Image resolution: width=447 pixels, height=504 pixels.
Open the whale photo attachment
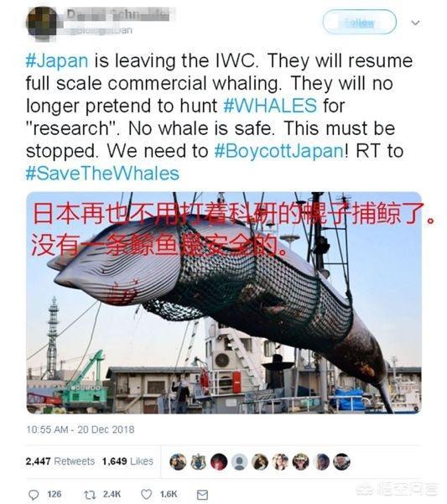pos(224,303)
